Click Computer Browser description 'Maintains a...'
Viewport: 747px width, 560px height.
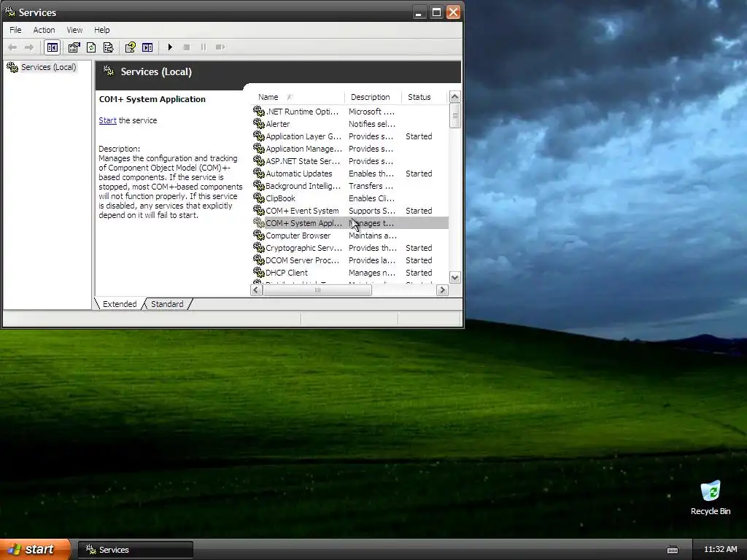373,236
